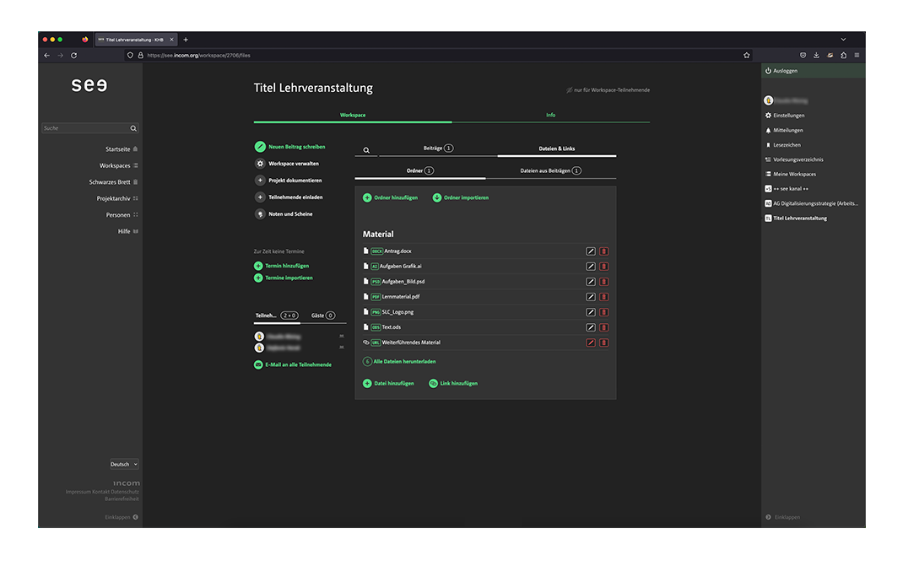Click the plus icon for Teilnehmende einladen
This screenshot has width=903, height=588.
pyautogui.click(x=260, y=197)
